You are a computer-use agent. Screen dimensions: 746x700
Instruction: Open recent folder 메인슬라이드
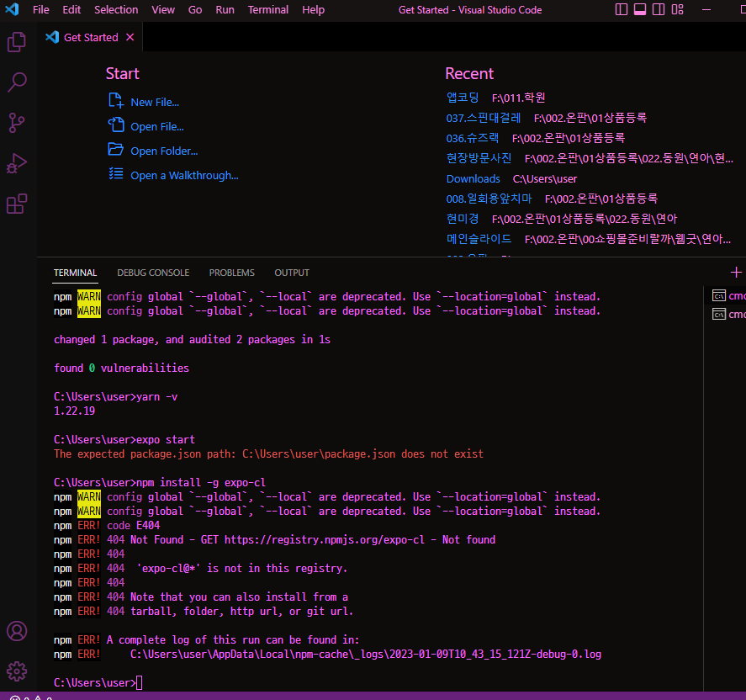click(479, 239)
